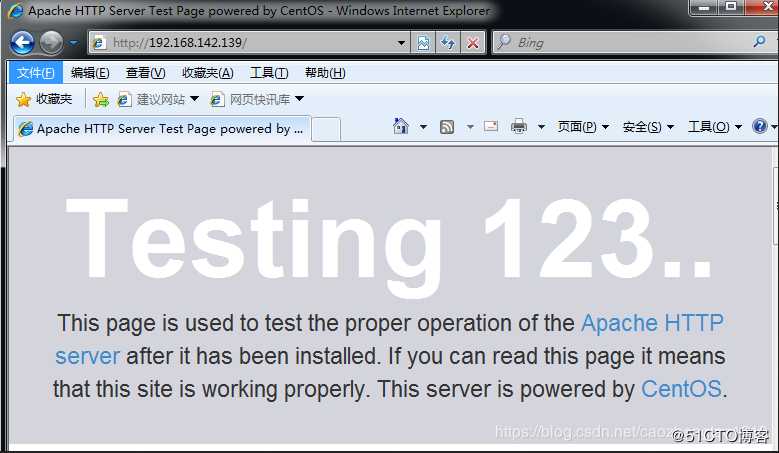Click the IE logo in title bar
The image size is (779, 453).
tap(15, 10)
